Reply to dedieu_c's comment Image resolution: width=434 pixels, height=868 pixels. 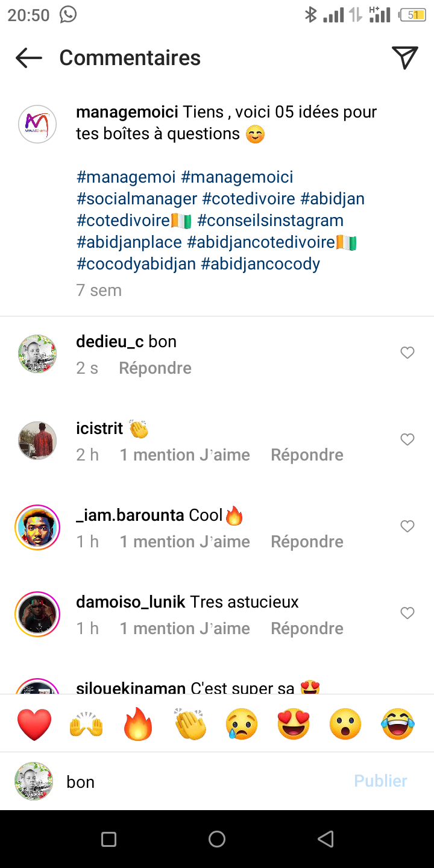click(x=155, y=368)
